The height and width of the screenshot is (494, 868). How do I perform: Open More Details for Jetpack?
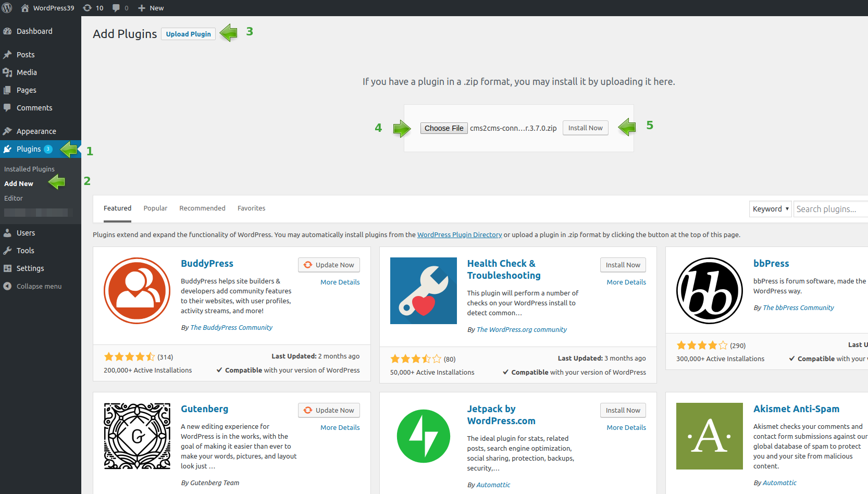point(626,427)
